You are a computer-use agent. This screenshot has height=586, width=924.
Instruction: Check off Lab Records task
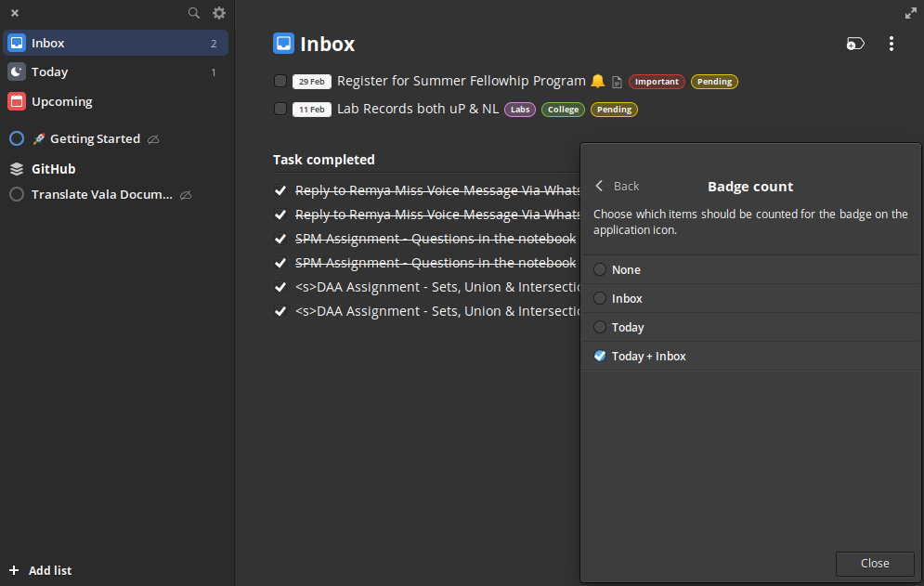click(280, 109)
